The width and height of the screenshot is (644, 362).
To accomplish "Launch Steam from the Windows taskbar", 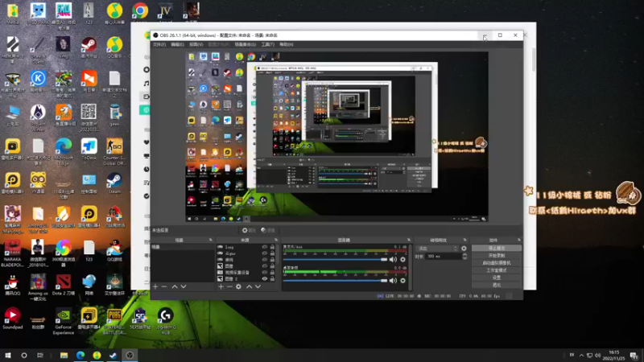I will tap(113, 355).
